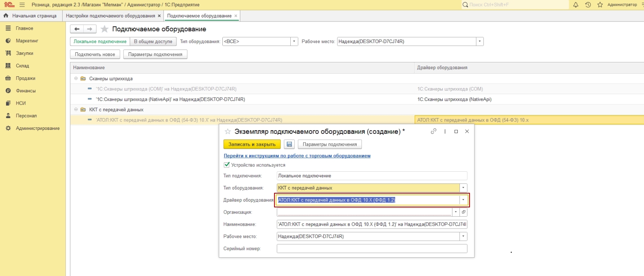644x276 pixels.
Task: Click the save floppy disk icon
Action: (x=289, y=144)
